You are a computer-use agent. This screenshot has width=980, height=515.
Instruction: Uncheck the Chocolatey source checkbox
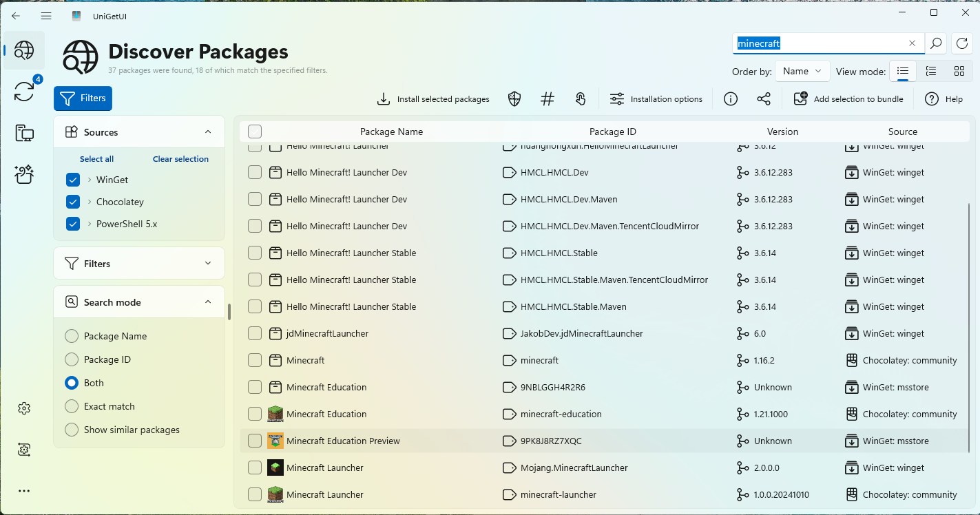click(x=73, y=202)
